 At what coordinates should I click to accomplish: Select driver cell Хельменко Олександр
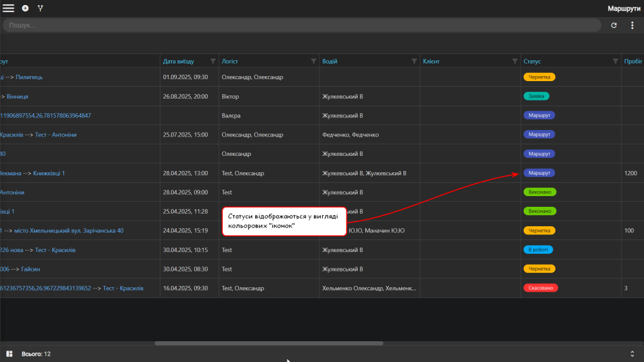pyautogui.click(x=369, y=288)
